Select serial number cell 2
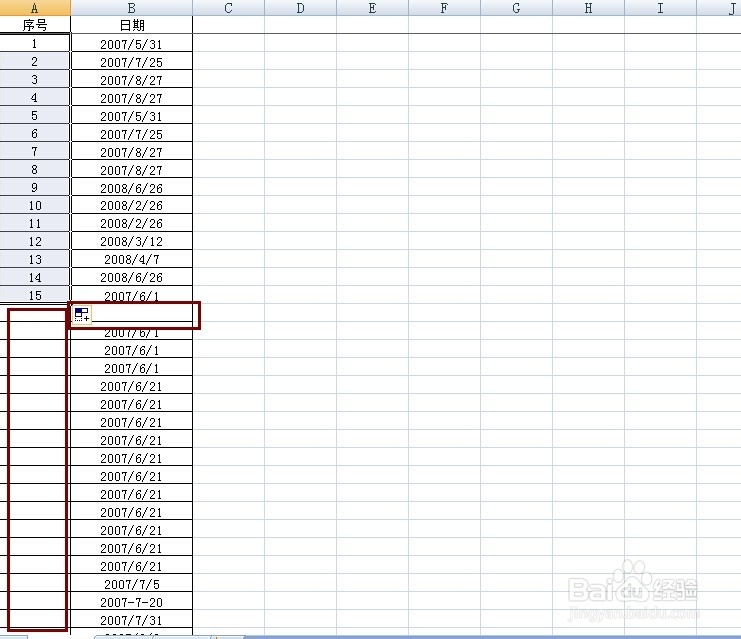 35,61
